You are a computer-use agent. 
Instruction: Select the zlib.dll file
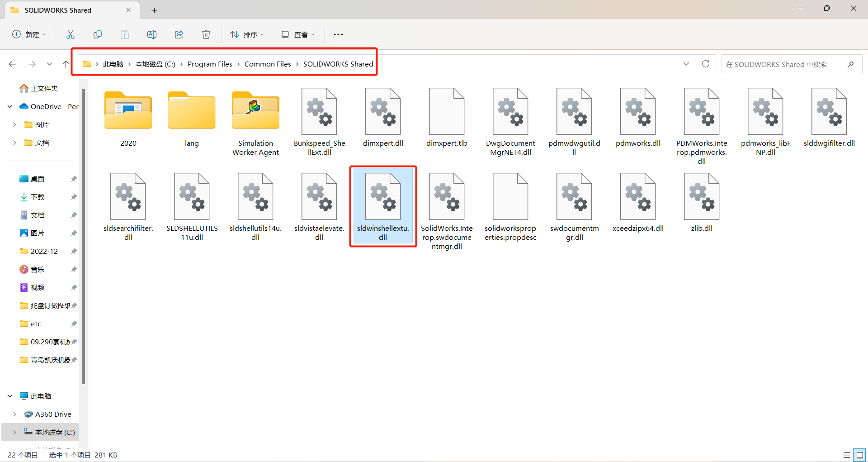point(702,203)
